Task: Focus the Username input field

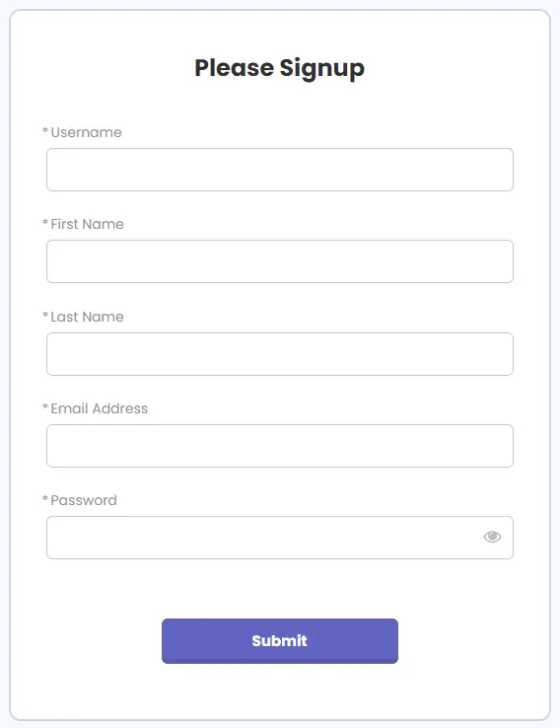Action: click(280, 170)
